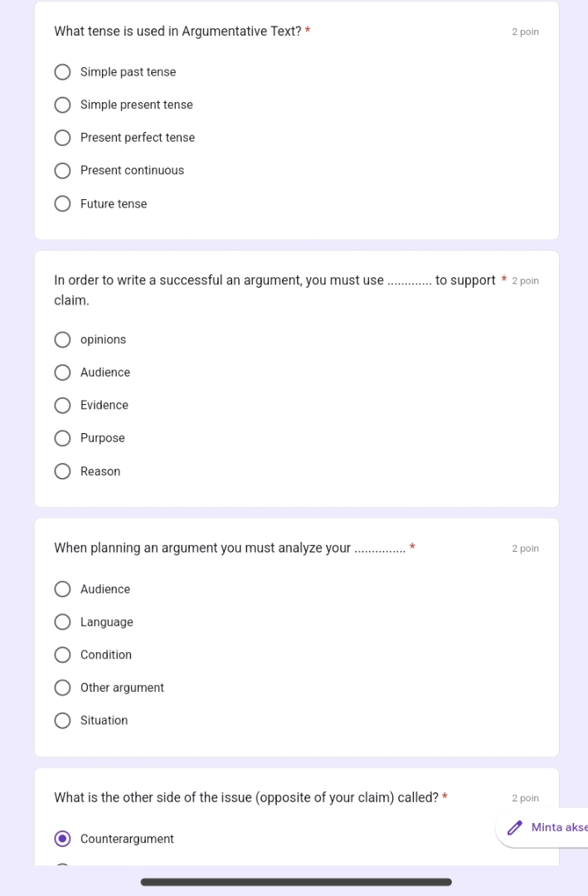Pick the Language option
The height and width of the screenshot is (896, 588).
(x=62, y=622)
